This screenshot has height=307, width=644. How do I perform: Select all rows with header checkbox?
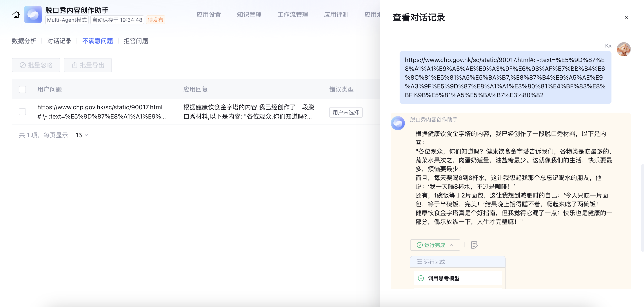pos(22,89)
